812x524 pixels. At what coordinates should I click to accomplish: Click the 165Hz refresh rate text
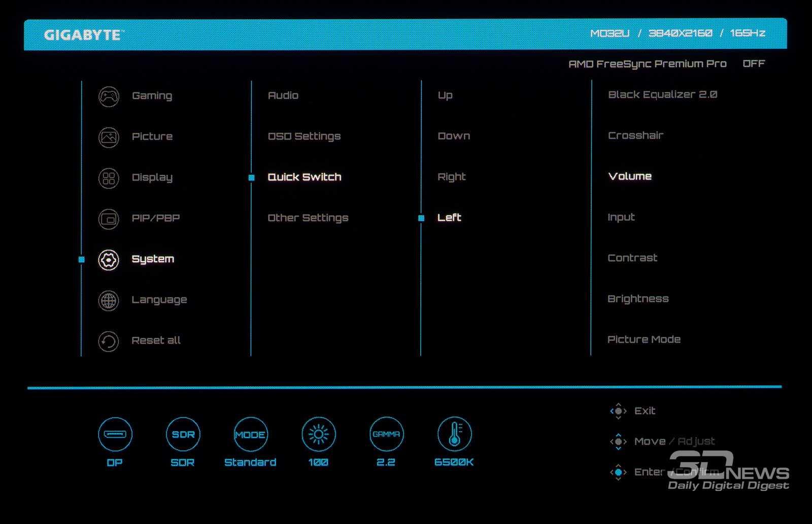pos(748,33)
